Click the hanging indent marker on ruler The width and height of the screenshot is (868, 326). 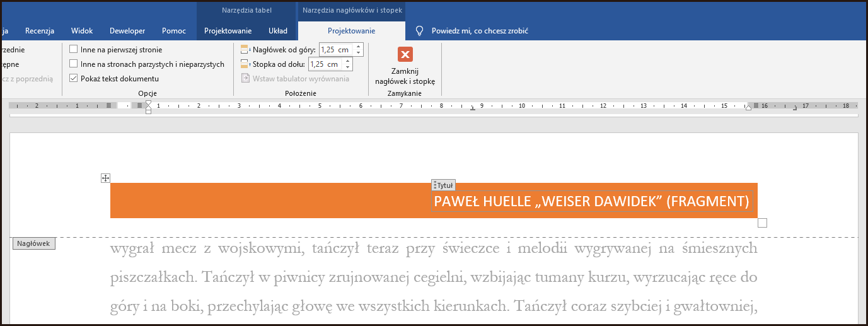tap(148, 108)
